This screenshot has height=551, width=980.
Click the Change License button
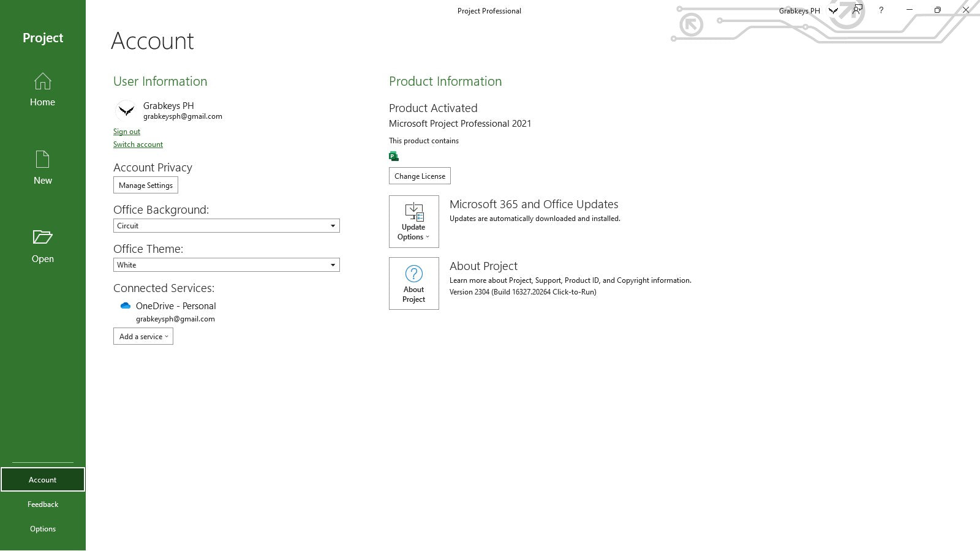(x=420, y=176)
